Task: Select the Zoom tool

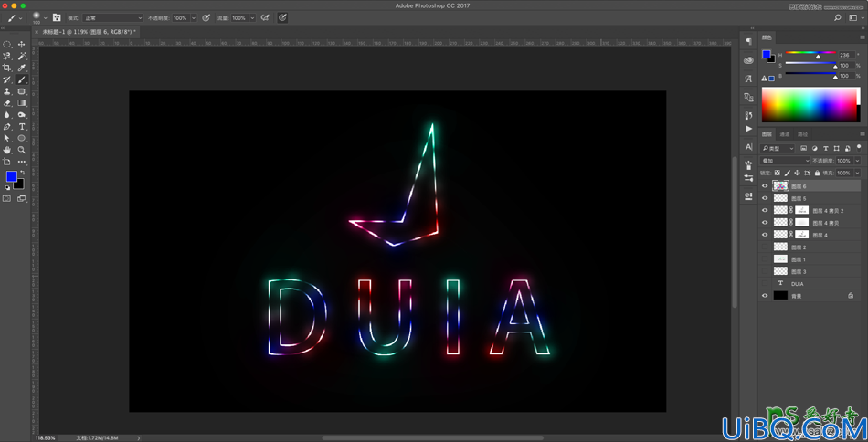Action: [22, 150]
